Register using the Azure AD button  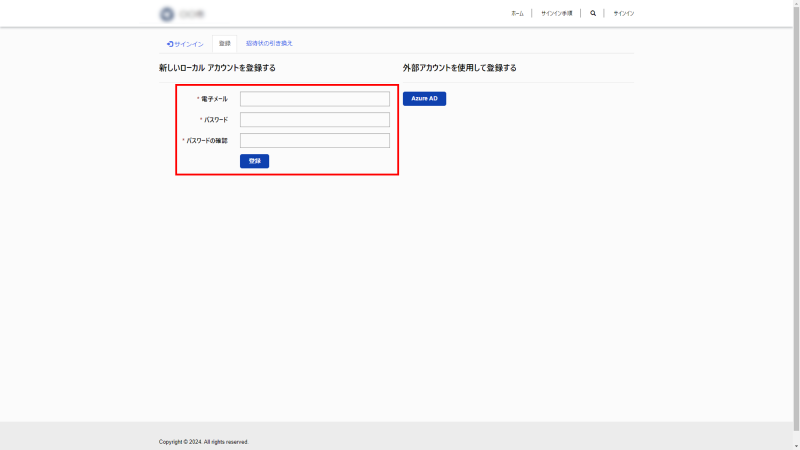point(424,99)
